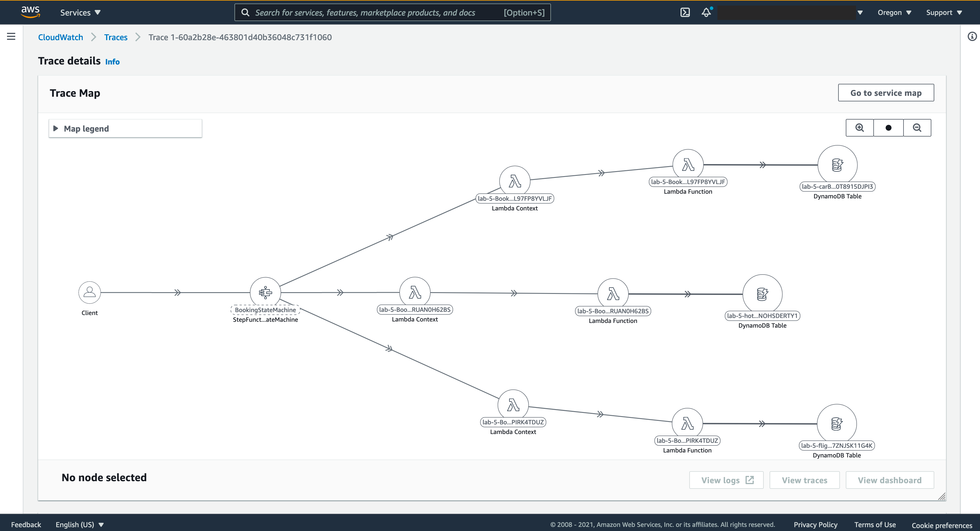Select the L97FP8YVLJF Lambda Function node

point(688,165)
